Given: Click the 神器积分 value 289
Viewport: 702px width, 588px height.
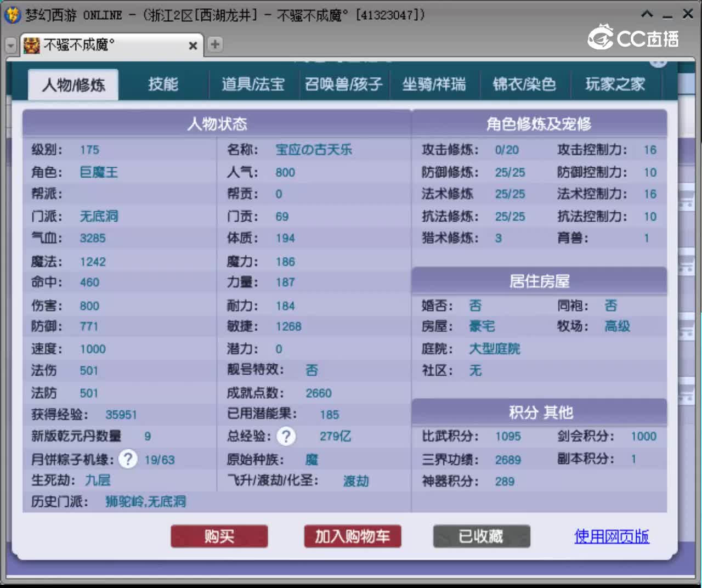Looking at the screenshot, I should coord(505,481).
